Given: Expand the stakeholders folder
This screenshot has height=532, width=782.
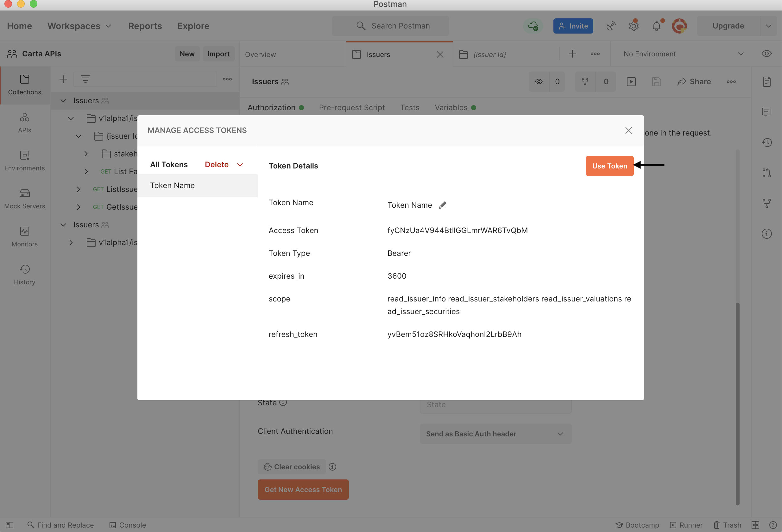Looking at the screenshot, I should pos(86,154).
